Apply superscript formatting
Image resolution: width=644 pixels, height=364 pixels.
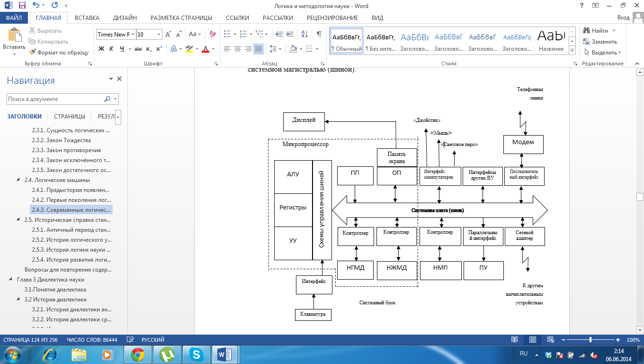click(x=159, y=49)
